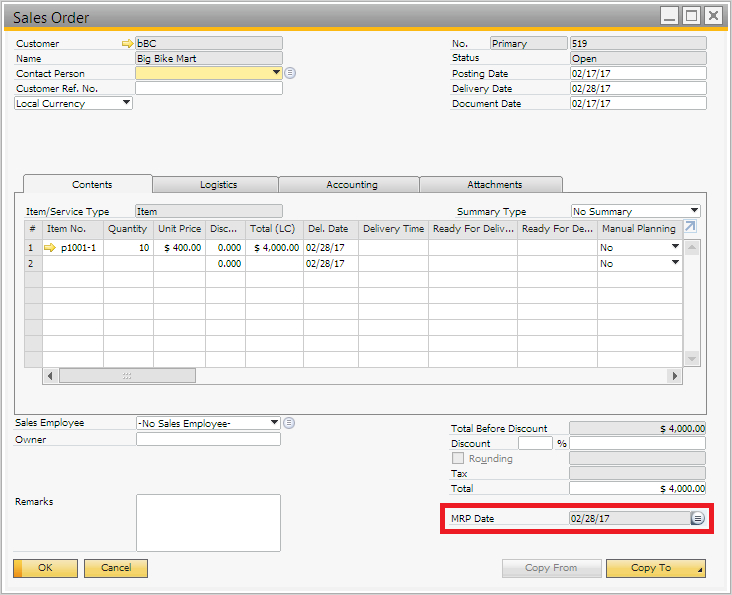Click the Discount amount field
732x595 pixels.
point(637,443)
